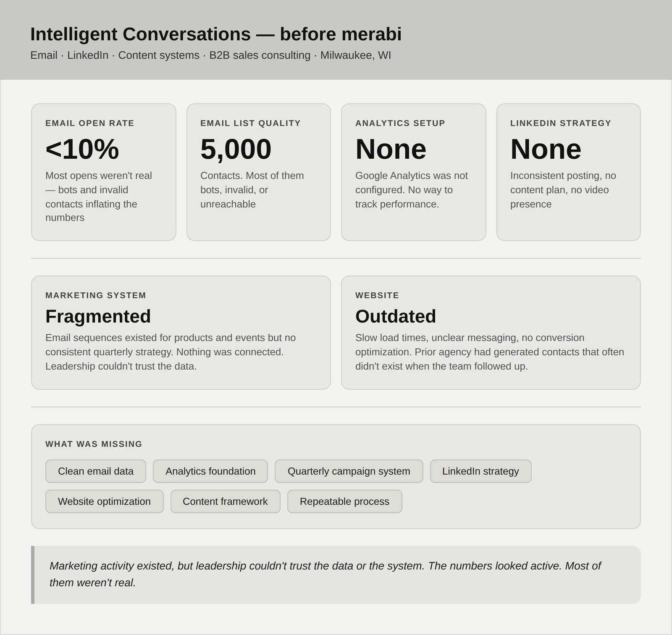Click the subtitle line mentioning Milwaukee, WI
This screenshot has width=672, height=635.
click(210, 55)
